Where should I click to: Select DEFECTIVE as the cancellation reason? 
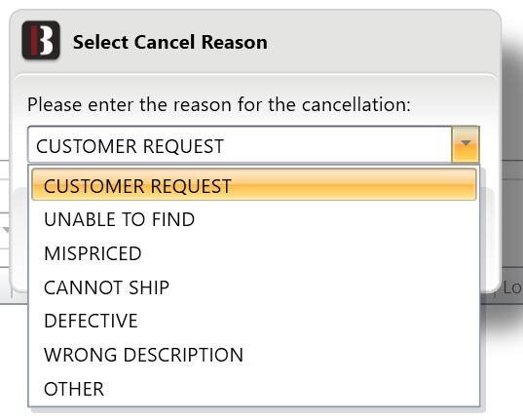pyautogui.click(x=254, y=321)
